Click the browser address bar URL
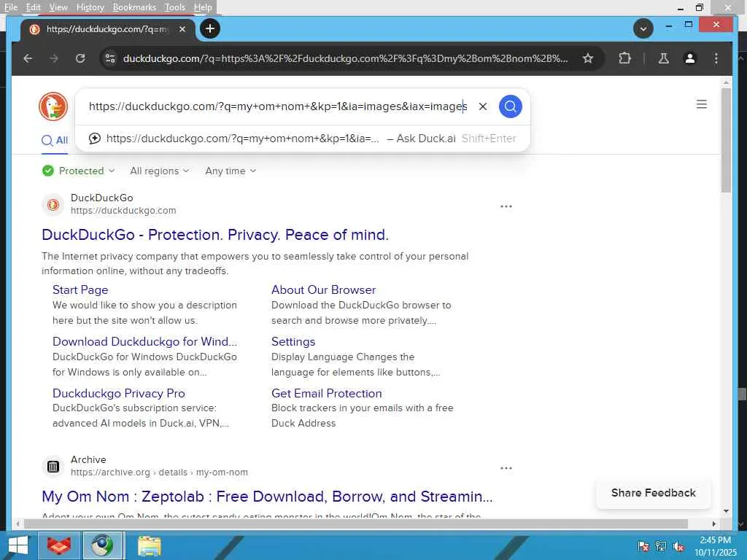This screenshot has height=560, width=747. pos(345,58)
